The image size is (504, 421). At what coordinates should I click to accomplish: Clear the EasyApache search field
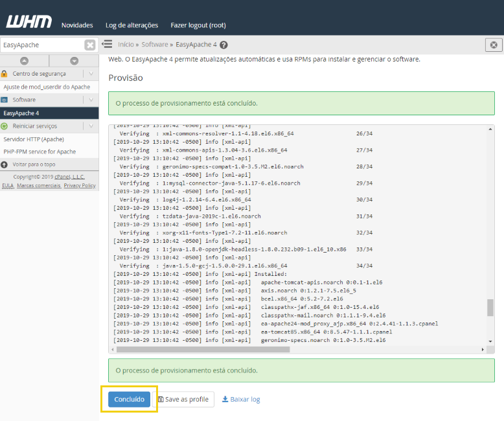90,45
